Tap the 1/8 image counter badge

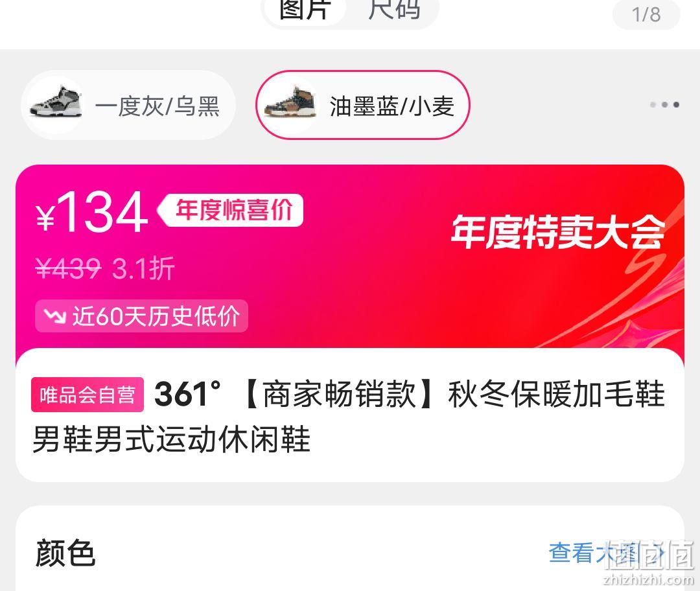(646, 14)
